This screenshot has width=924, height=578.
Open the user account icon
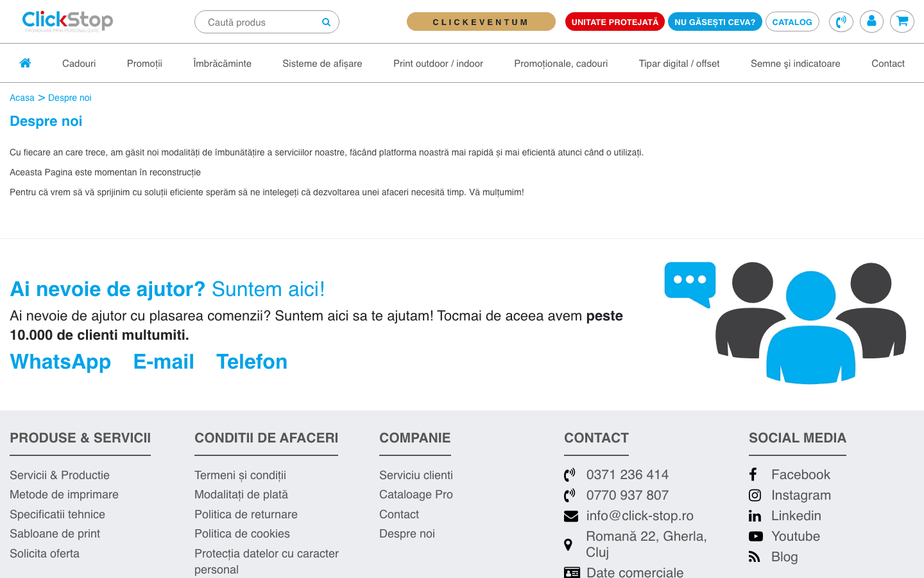pyautogui.click(x=871, y=22)
